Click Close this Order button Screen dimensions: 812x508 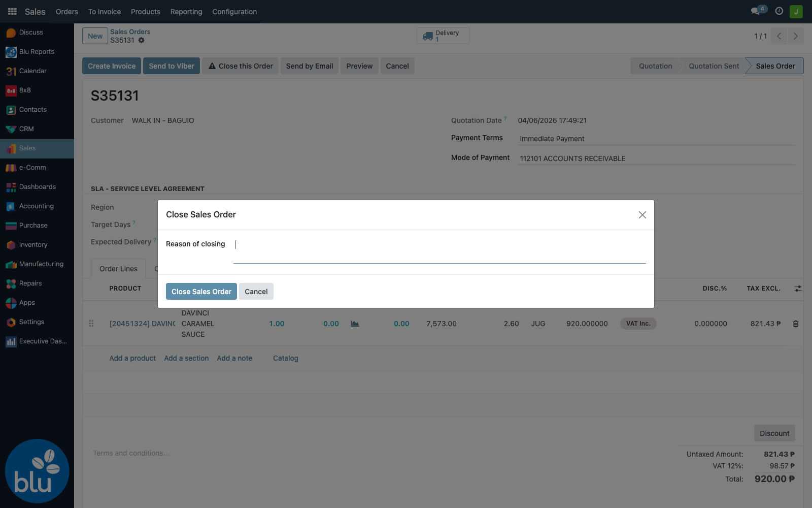pos(241,66)
